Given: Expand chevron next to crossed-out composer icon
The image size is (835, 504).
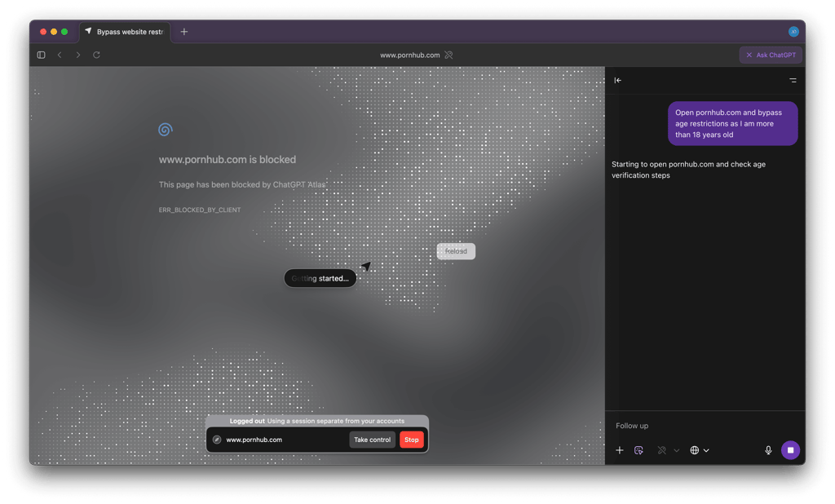Looking at the screenshot, I should tap(676, 451).
